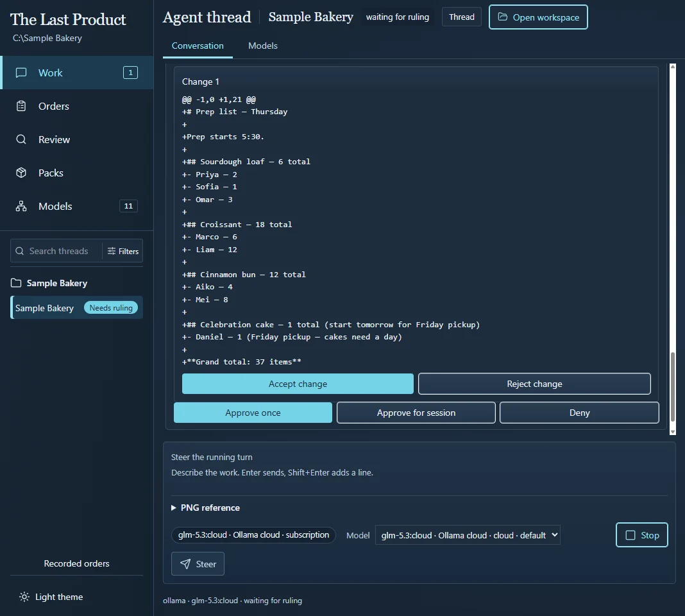Image resolution: width=685 pixels, height=616 pixels.
Task: Open the Model dropdown selector
Action: pos(468,535)
